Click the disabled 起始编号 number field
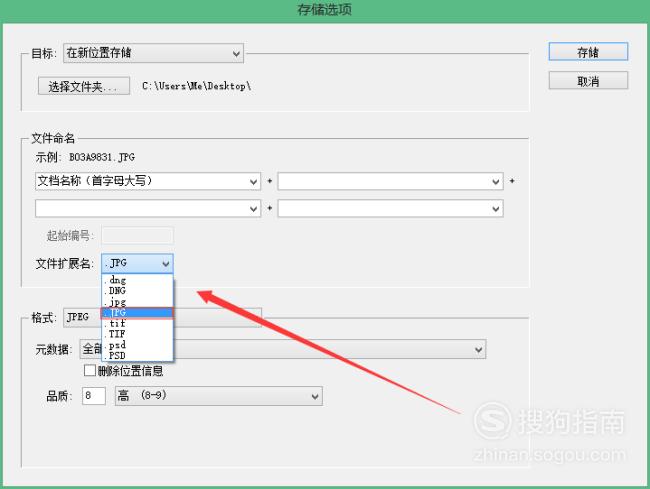Viewport: 650px width, 489px height. tap(137, 235)
